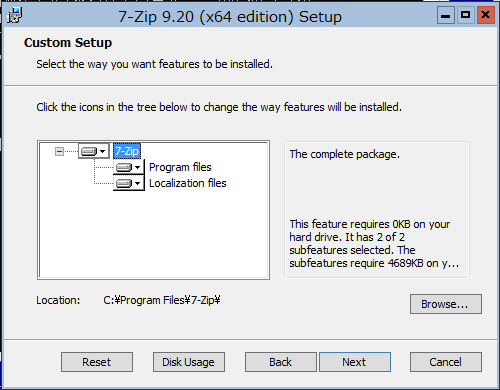Open Disk Usage
Screen dimensions: 500x390
(189, 362)
